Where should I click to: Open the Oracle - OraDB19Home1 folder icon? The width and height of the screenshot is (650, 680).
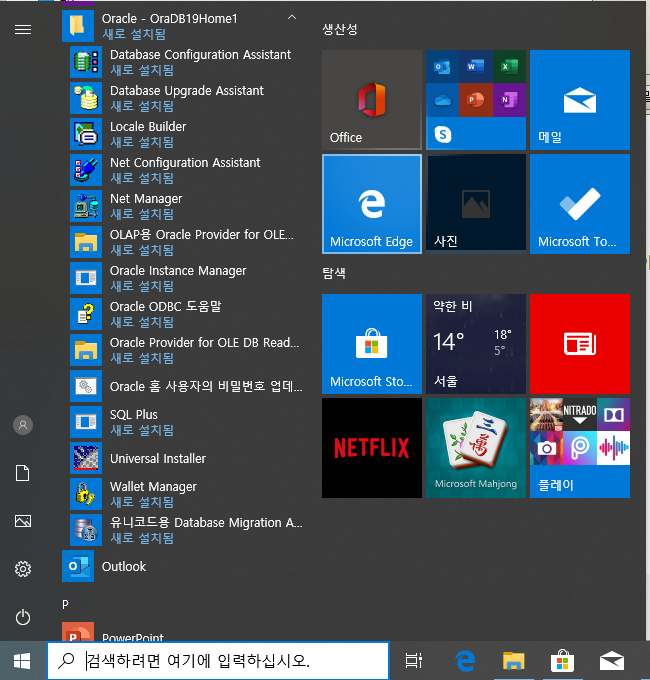coord(78,26)
